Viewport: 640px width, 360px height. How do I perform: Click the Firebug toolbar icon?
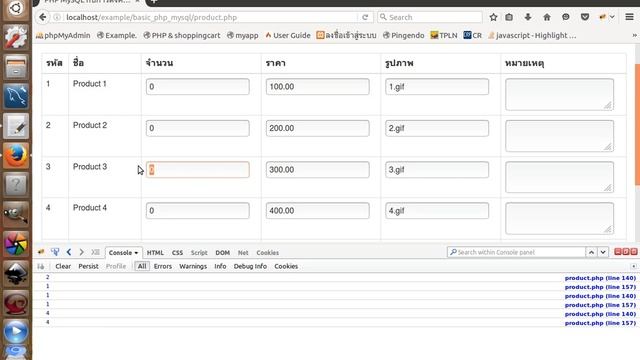(602, 17)
